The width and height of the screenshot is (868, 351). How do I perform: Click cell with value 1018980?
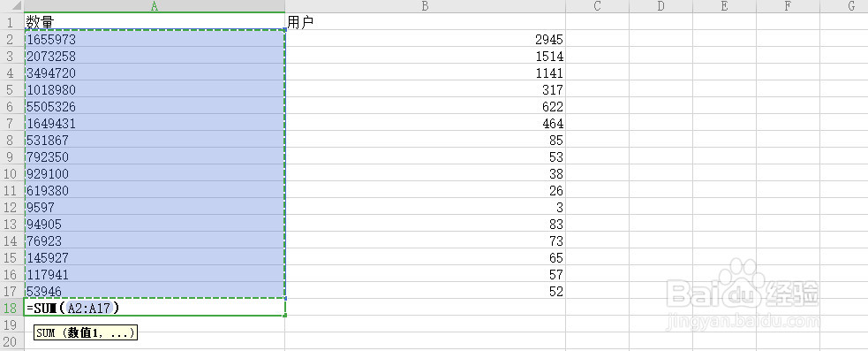tap(155, 89)
